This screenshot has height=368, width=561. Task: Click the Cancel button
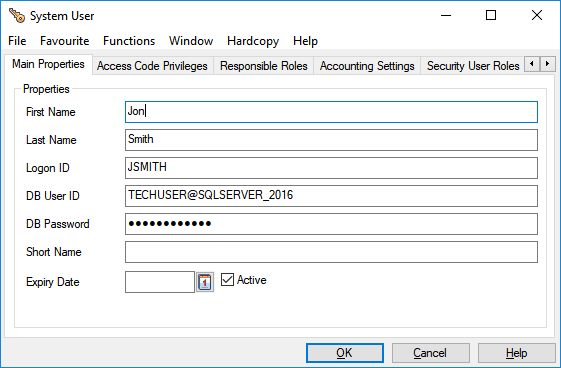[x=430, y=353]
